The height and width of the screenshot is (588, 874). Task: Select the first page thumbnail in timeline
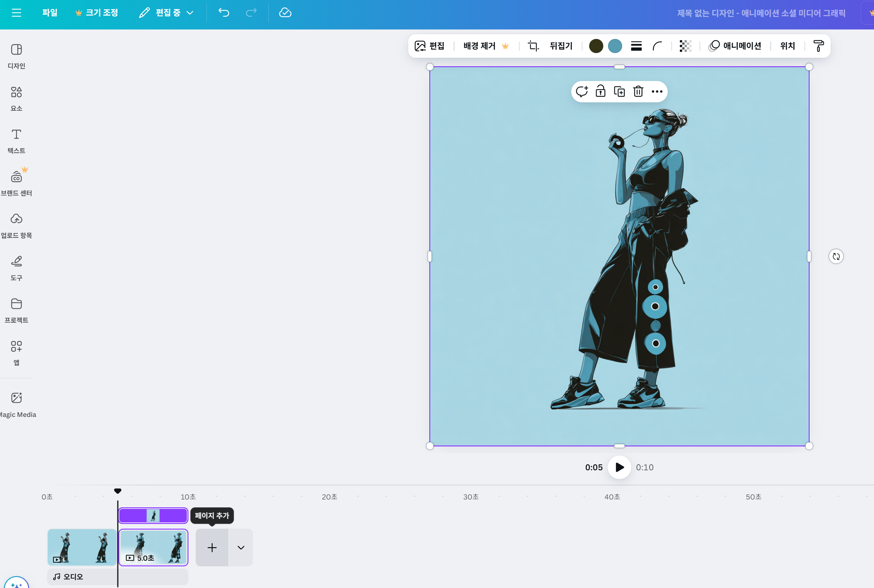pos(82,547)
